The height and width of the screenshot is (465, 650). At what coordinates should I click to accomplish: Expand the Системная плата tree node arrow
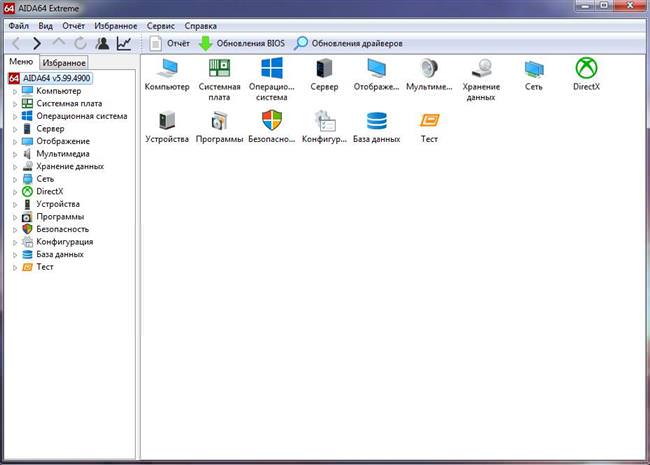pos(15,104)
